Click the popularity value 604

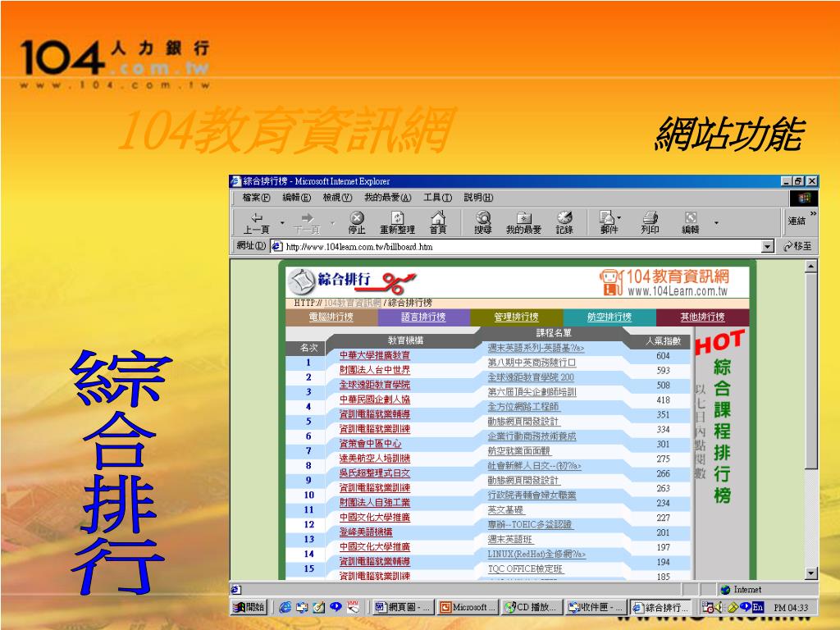click(663, 356)
